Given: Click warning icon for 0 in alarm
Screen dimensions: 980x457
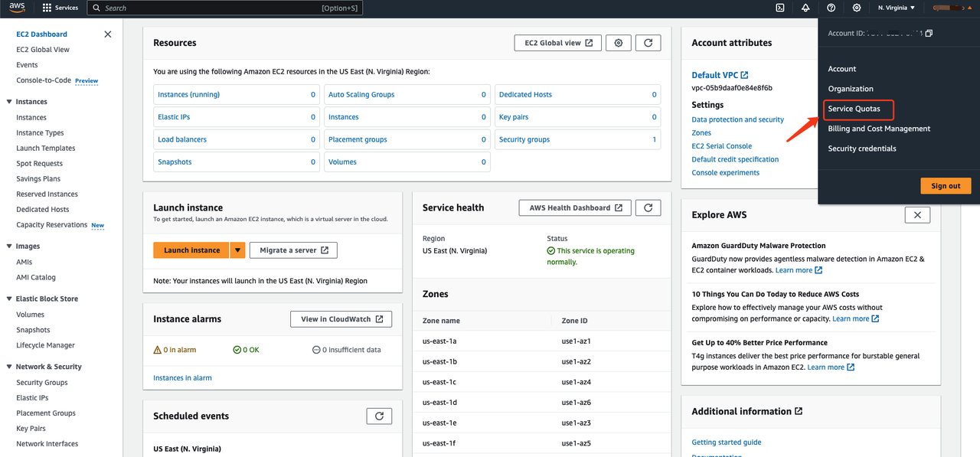Looking at the screenshot, I should click(x=158, y=350).
